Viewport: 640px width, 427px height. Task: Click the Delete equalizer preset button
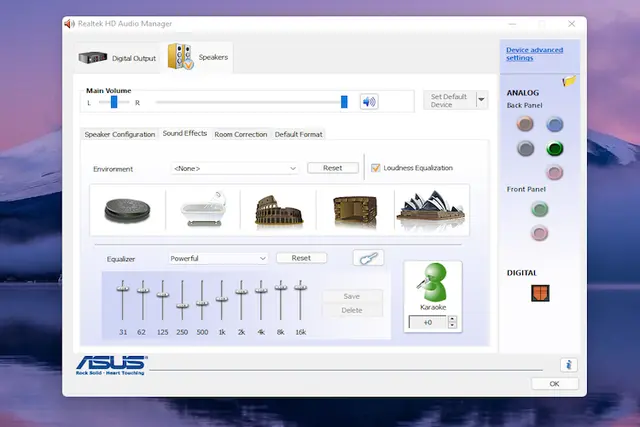(x=352, y=310)
